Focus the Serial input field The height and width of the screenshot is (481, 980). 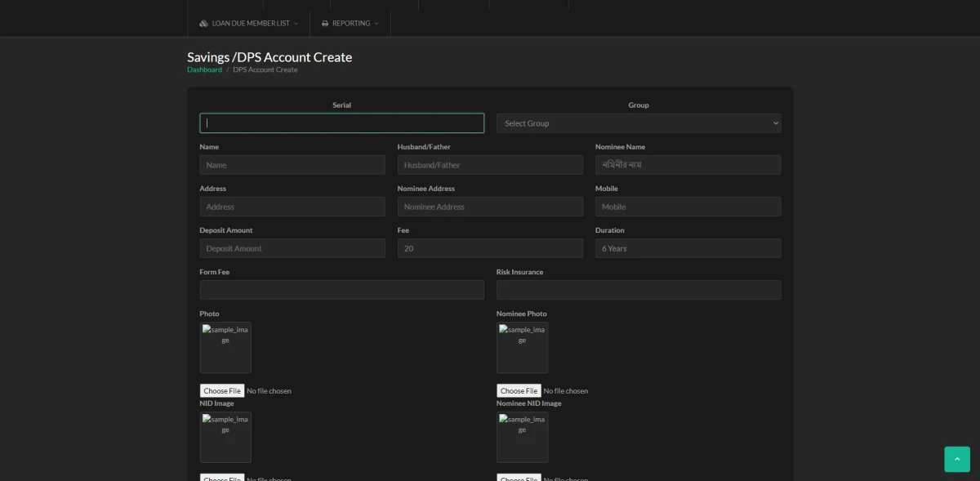(341, 123)
